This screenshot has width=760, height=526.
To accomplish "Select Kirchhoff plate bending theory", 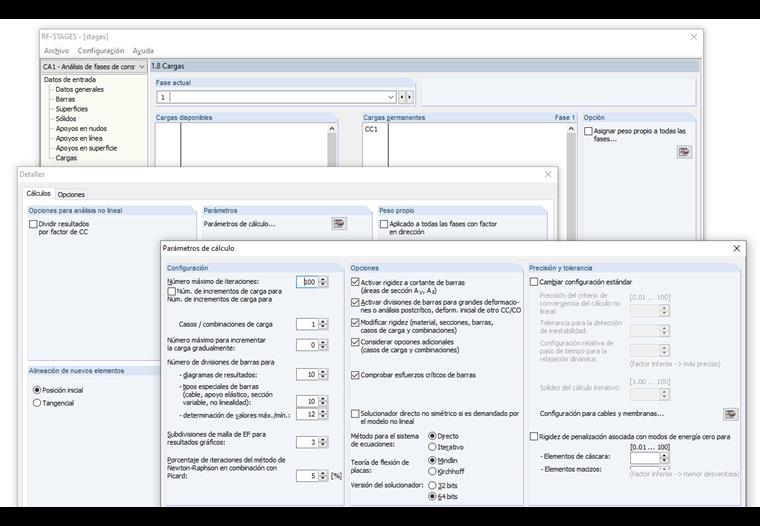I will click(432, 471).
